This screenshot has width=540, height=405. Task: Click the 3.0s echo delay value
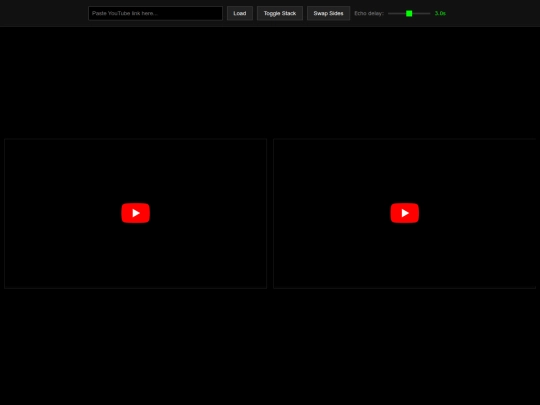tap(440, 13)
